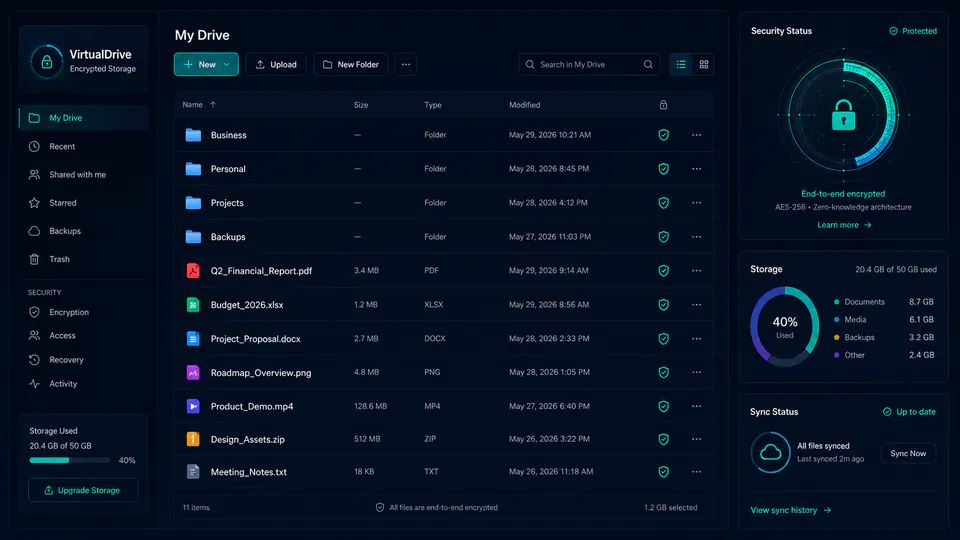This screenshot has width=960, height=540.
Task: Open row menu for Personal folder
Action: [696, 168]
